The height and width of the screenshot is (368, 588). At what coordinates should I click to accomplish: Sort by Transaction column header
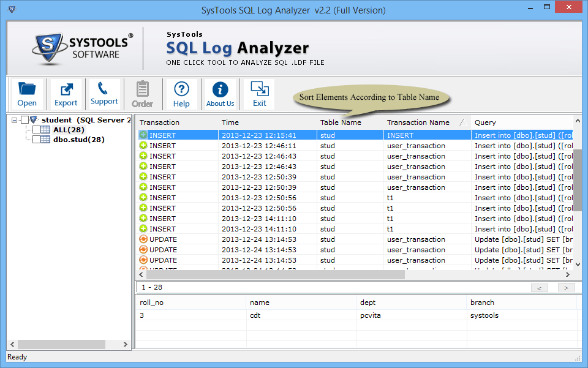[x=176, y=122]
